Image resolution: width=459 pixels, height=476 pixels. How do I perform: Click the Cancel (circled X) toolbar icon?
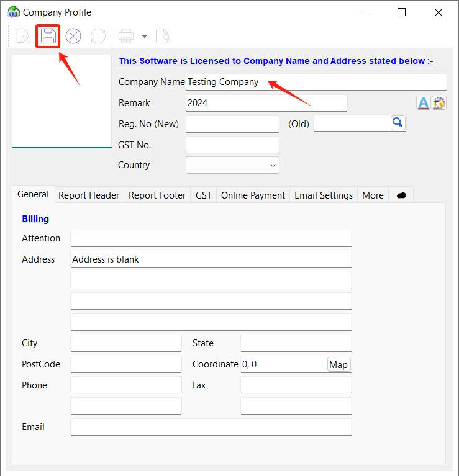tap(73, 37)
